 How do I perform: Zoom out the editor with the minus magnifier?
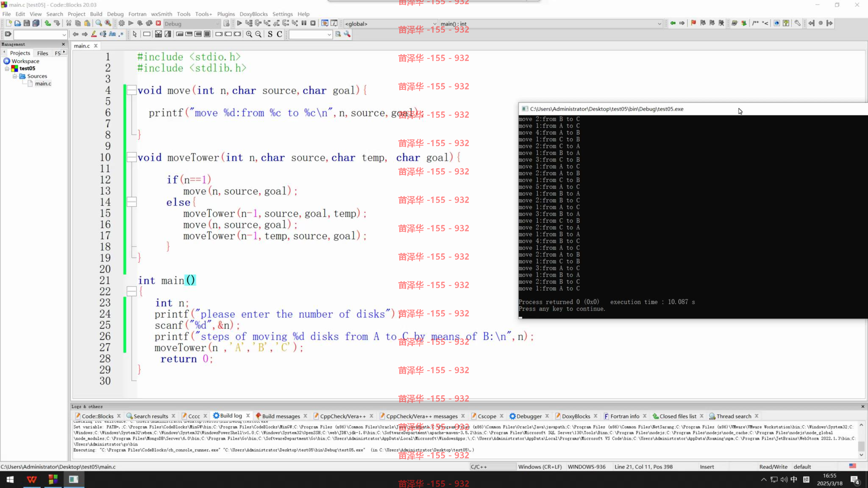[x=259, y=34]
